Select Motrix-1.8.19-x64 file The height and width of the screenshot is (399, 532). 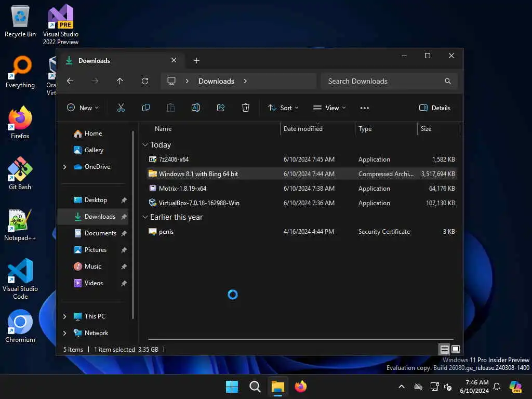tap(302, 188)
